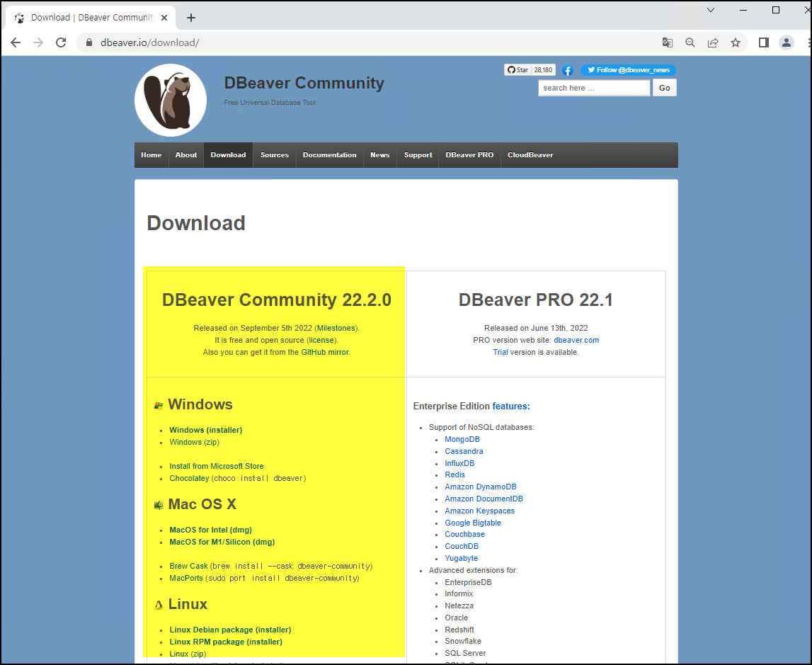Open the Milestones link
The height and width of the screenshot is (665, 812).
coord(336,328)
